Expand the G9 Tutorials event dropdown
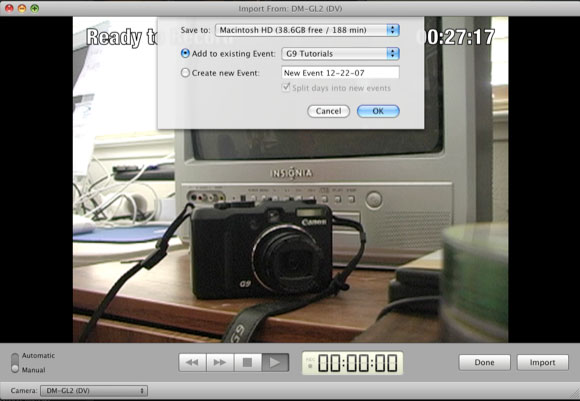The image size is (580, 401). click(x=341, y=54)
